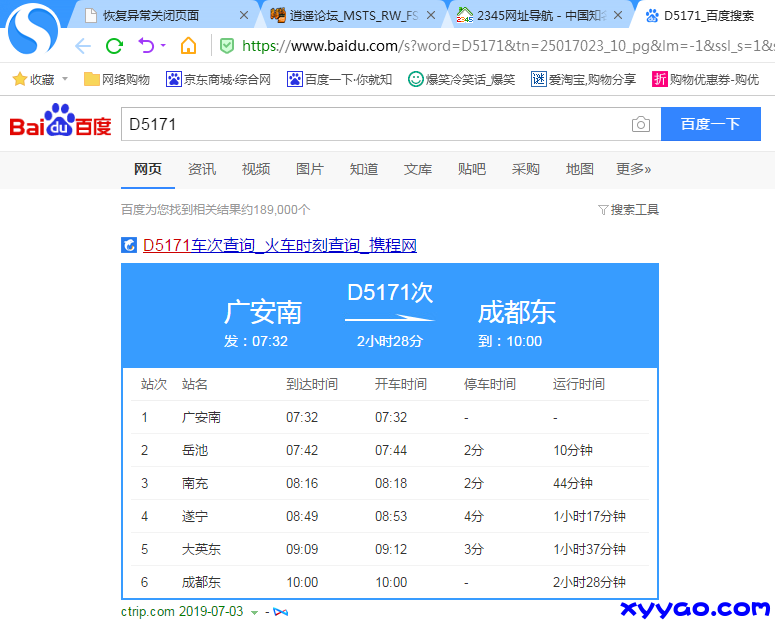Select the 地图 search category
This screenshot has height=625, width=775.
tap(580, 169)
